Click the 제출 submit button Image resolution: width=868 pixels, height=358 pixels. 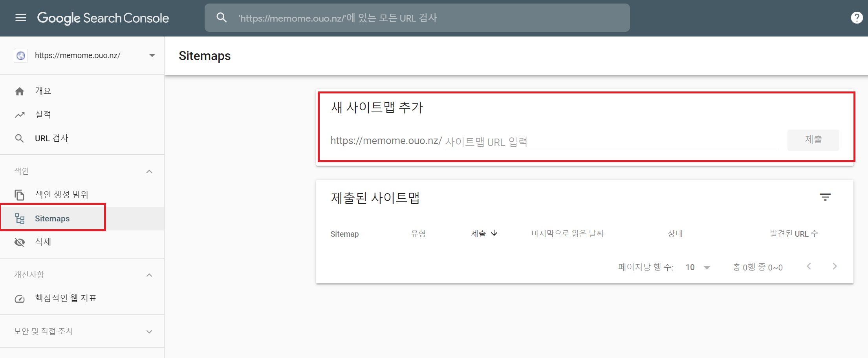pos(813,140)
